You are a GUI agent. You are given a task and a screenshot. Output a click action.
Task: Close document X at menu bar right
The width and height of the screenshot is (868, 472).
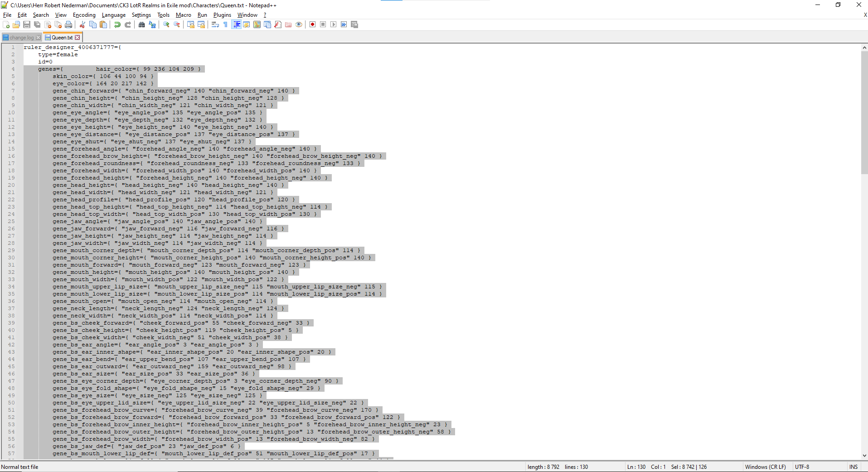tap(865, 15)
